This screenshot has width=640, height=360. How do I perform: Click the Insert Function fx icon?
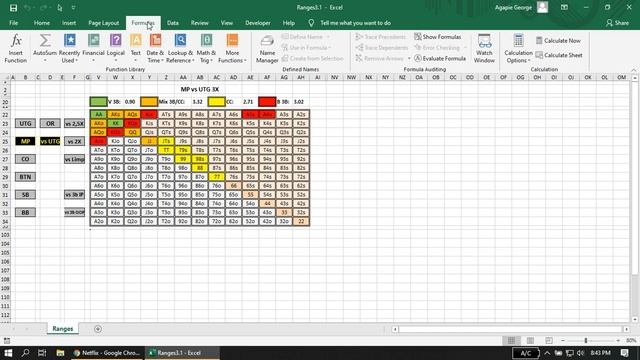(16, 48)
